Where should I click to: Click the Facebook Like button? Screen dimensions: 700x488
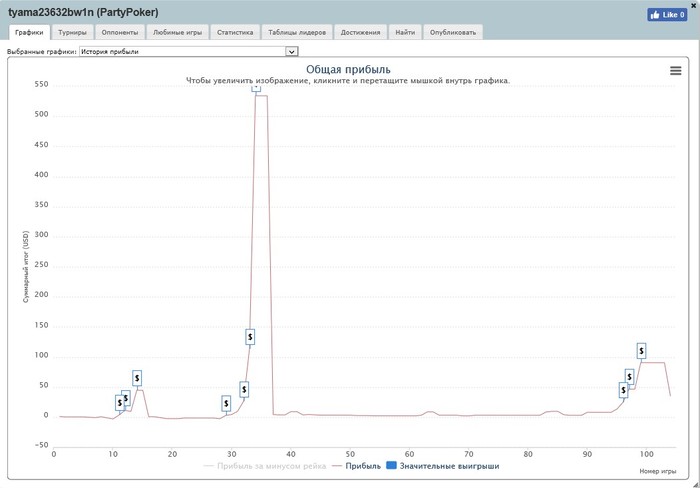[x=667, y=15]
